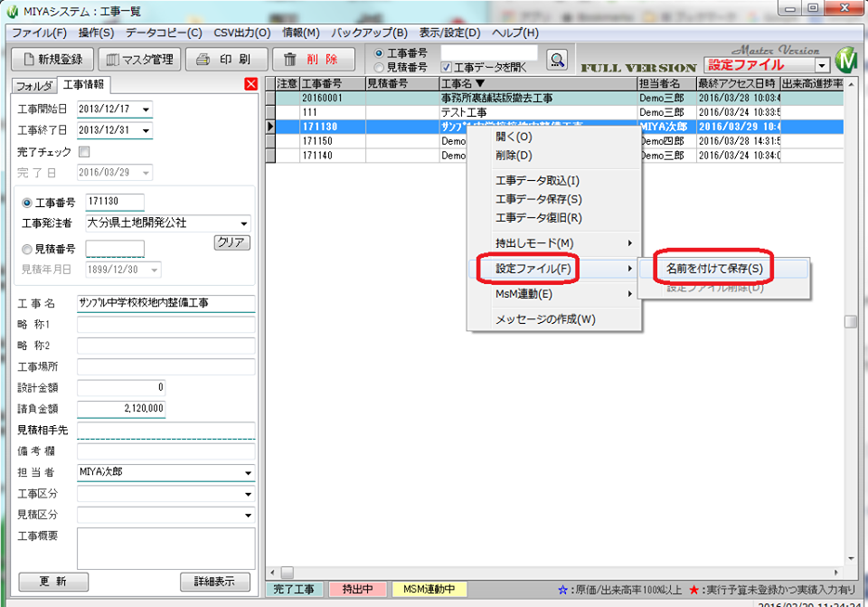Expand MsM連動(E) submenu

554,294
